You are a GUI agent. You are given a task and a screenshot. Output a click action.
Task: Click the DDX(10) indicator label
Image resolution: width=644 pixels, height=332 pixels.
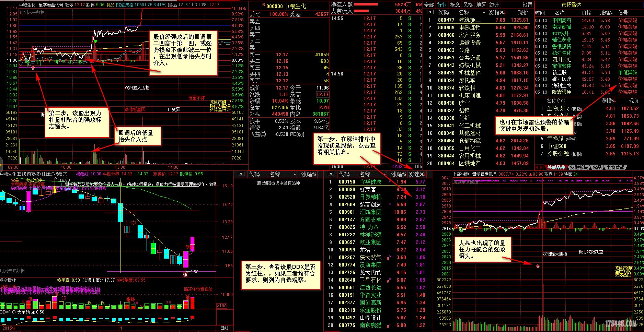pos(9,312)
